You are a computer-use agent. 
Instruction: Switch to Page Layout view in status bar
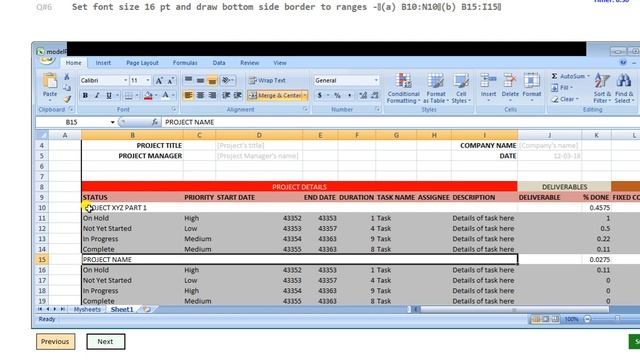click(x=546, y=319)
